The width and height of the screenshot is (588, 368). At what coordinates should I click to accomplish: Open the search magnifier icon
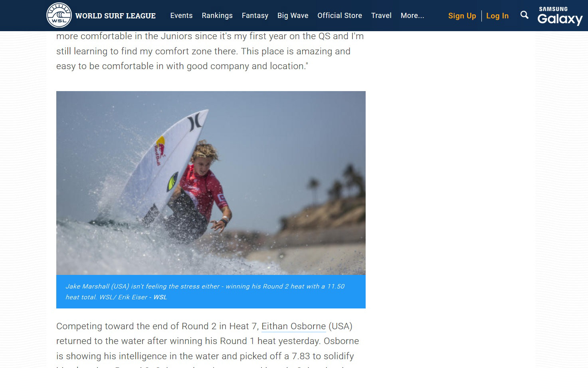(x=525, y=15)
